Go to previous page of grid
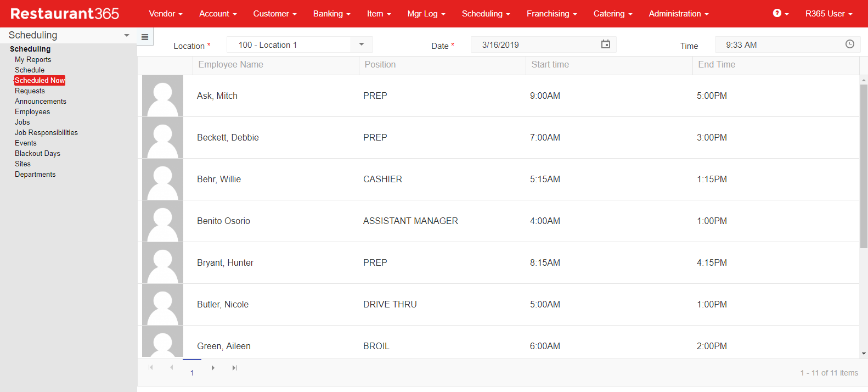Screen dimensions: 868x392 [x=171, y=367]
